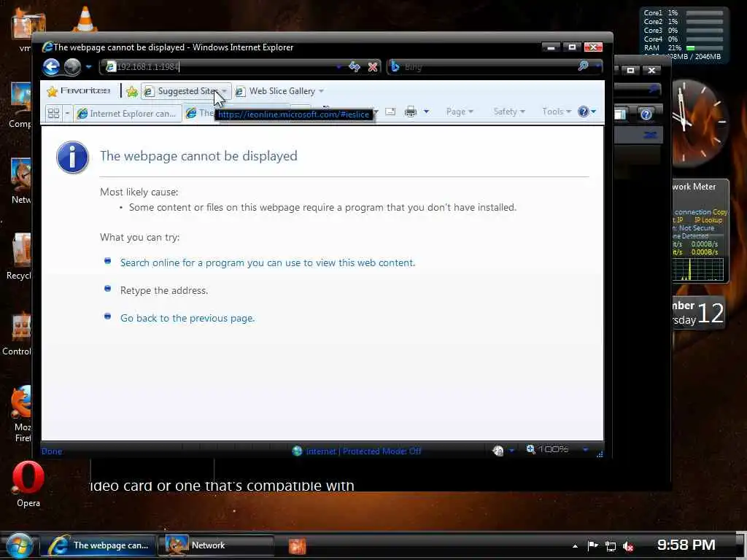The image size is (747, 560).
Task: Click 'IP Lookup' in Network Meter gadget
Action: [x=708, y=220]
